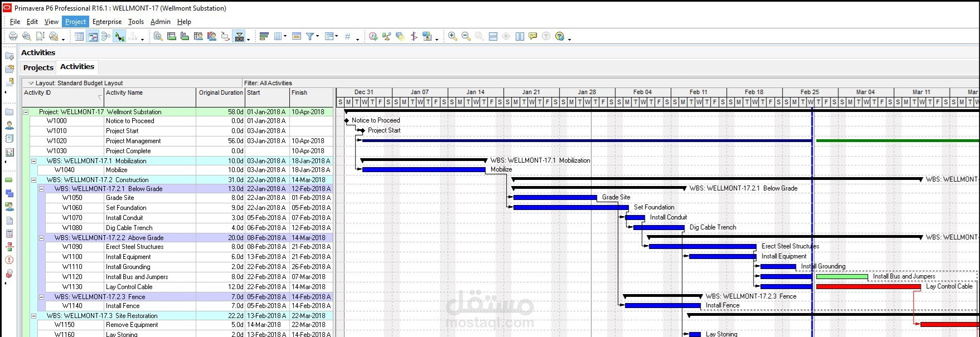Click the Zoom Out magnifier icon
The image size is (980, 337).
click(x=466, y=36)
